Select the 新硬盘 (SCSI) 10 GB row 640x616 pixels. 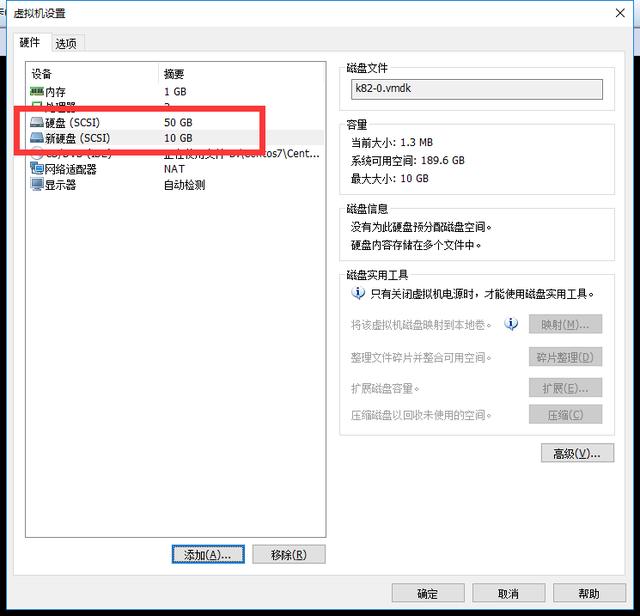(176, 138)
